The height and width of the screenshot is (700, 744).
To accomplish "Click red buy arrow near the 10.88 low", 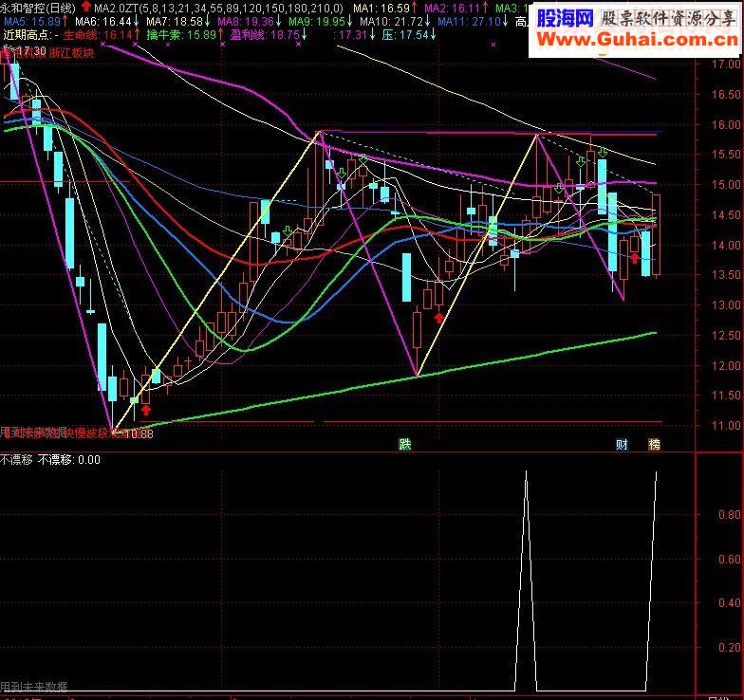I will [146, 410].
